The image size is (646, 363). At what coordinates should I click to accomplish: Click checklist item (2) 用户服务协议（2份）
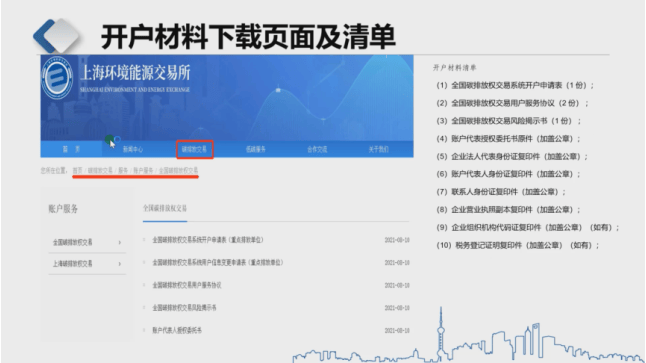(x=512, y=103)
